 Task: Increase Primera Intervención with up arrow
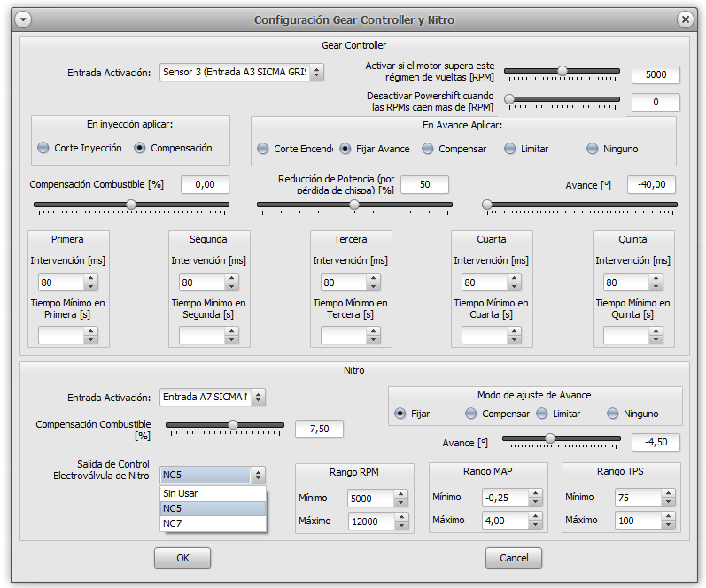[91, 278]
